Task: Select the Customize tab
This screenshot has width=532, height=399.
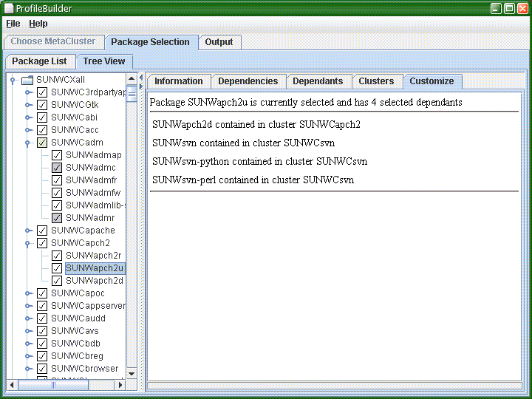Action: (432, 81)
